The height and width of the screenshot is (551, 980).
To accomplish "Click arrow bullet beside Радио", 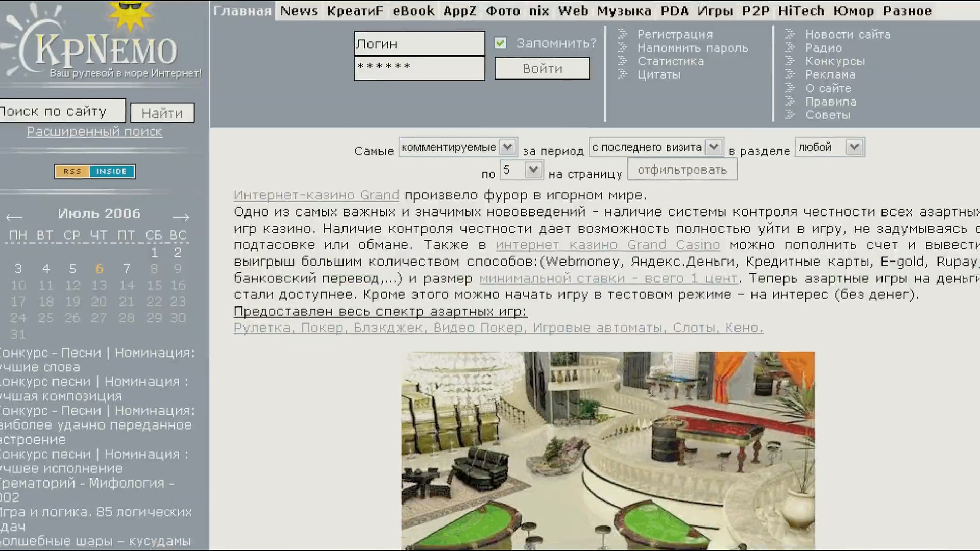I will click(790, 47).
